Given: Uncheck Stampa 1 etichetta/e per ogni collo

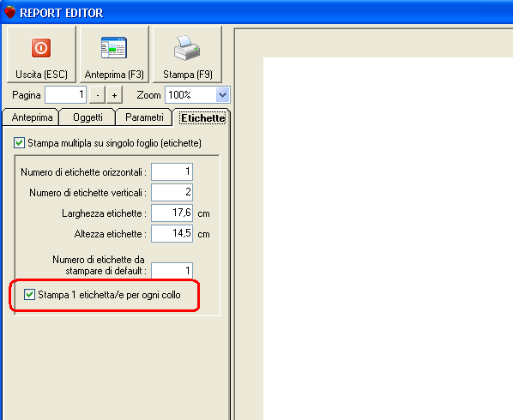Looking at the screenshot, I should point(29,295).
